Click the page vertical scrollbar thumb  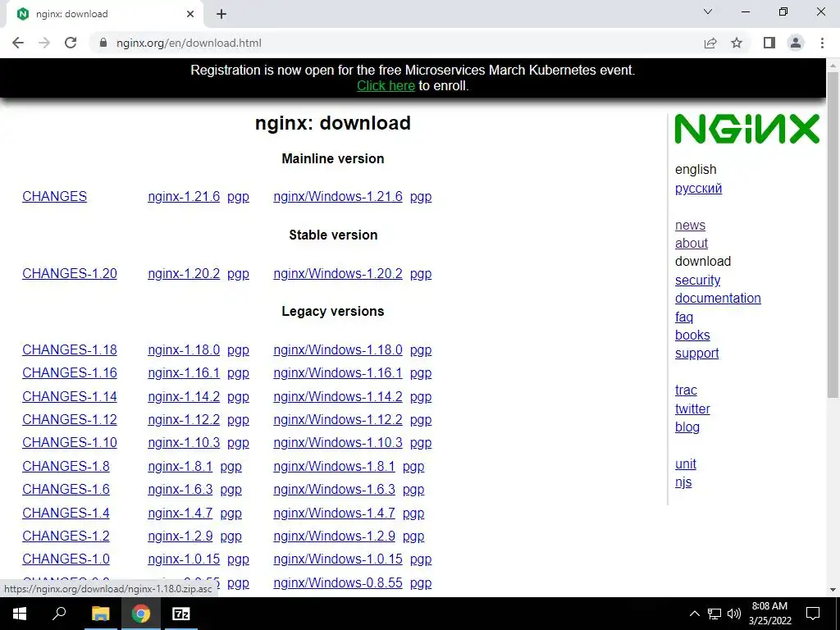(x=833, y=235)
